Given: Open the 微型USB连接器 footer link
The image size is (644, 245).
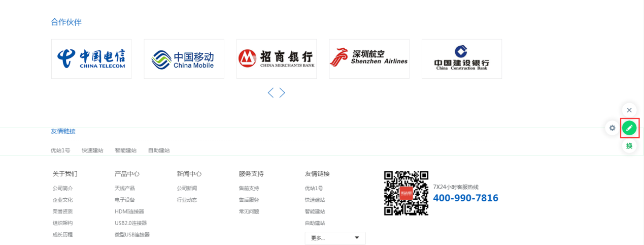Looking at the screenshot, I should tap(132, 235).
